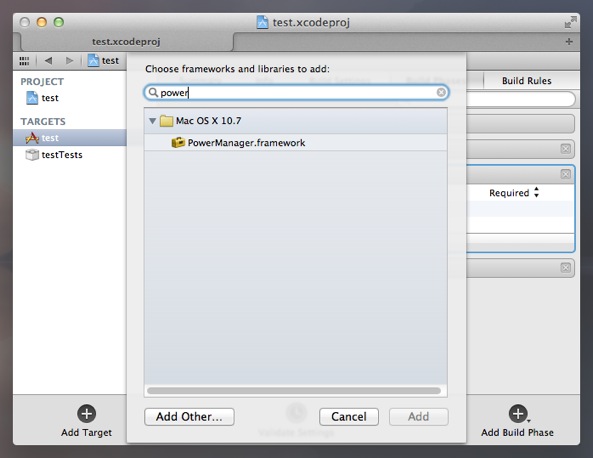The height and width of the screenshot is (458, 593).
Task: Select the test.xcodeproj window tab
Action: [x=126, y=42]
